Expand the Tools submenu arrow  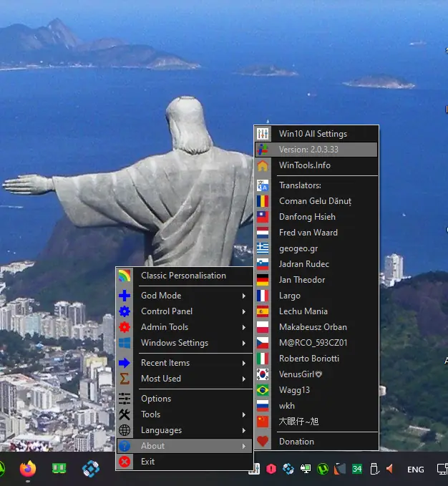[x=244, y=414]
